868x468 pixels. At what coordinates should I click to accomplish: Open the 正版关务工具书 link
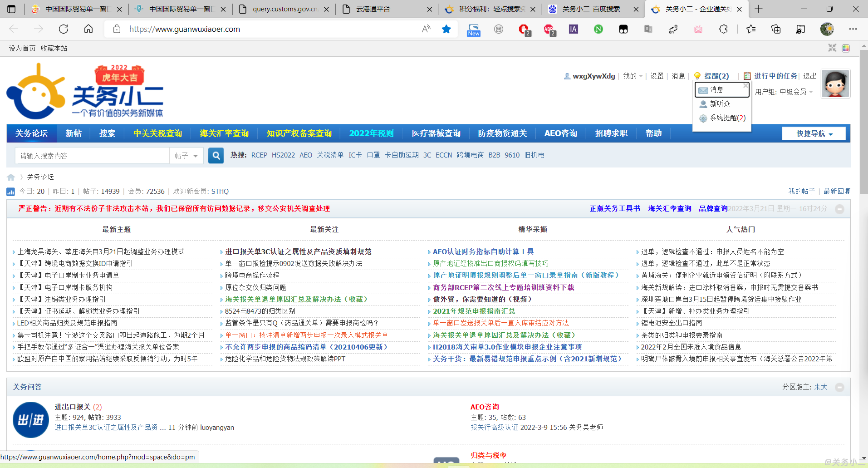click(x=615, y=208)
